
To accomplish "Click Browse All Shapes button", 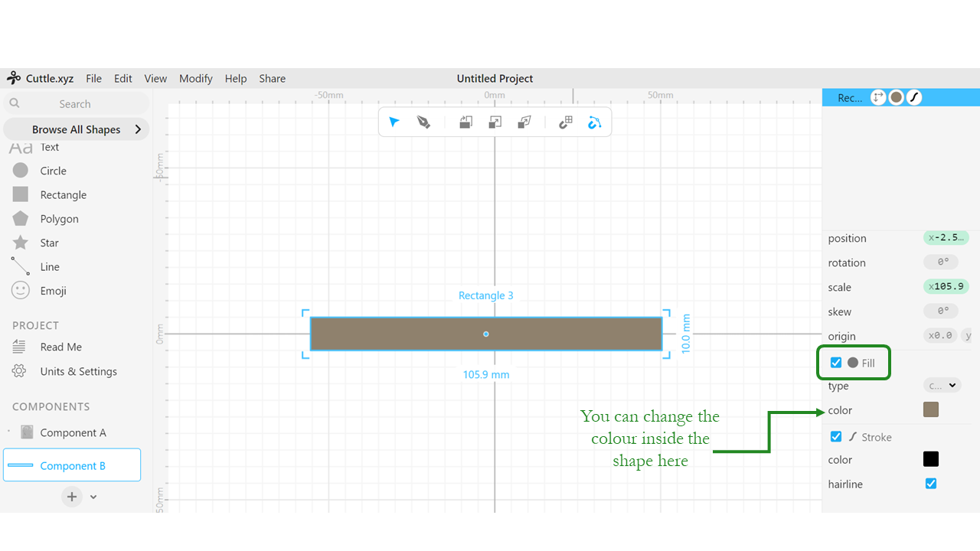I will tap(76, 129).
